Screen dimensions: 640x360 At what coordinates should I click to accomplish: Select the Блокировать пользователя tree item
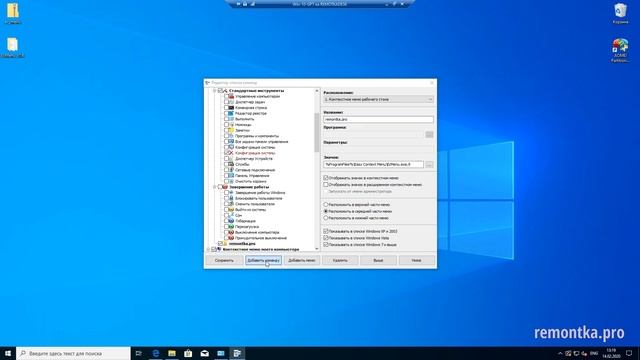point(258,198)
